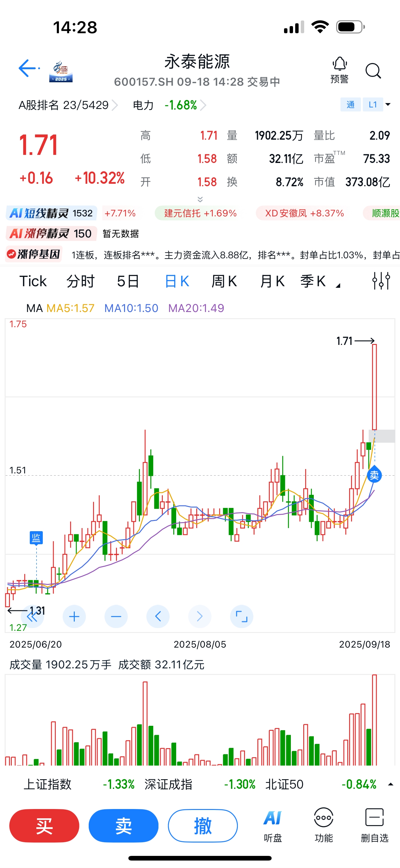The width and height of the screenshot is (400, 868).
Task: Tap the 通 badge
Action: point(350,104)
